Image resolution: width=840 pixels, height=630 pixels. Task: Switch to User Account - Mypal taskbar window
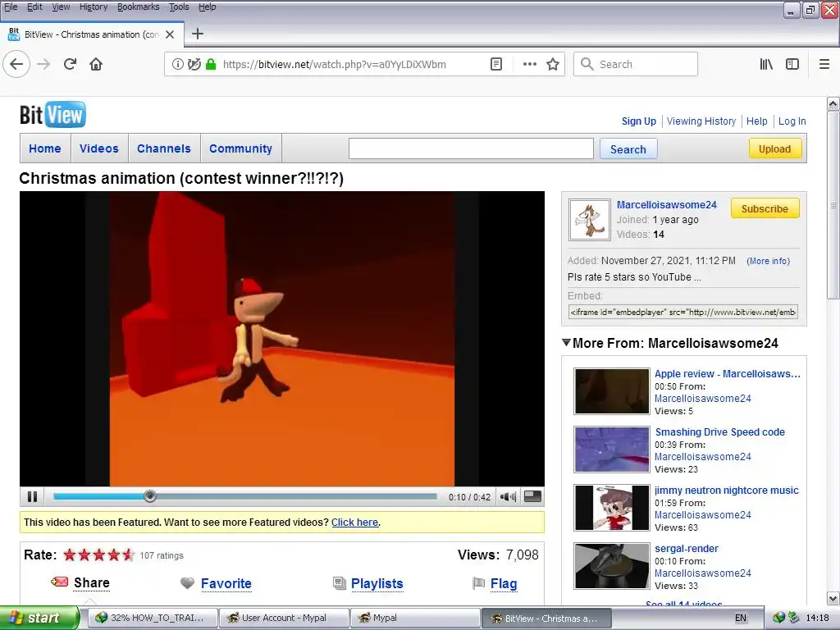click(x=284, y=618)
